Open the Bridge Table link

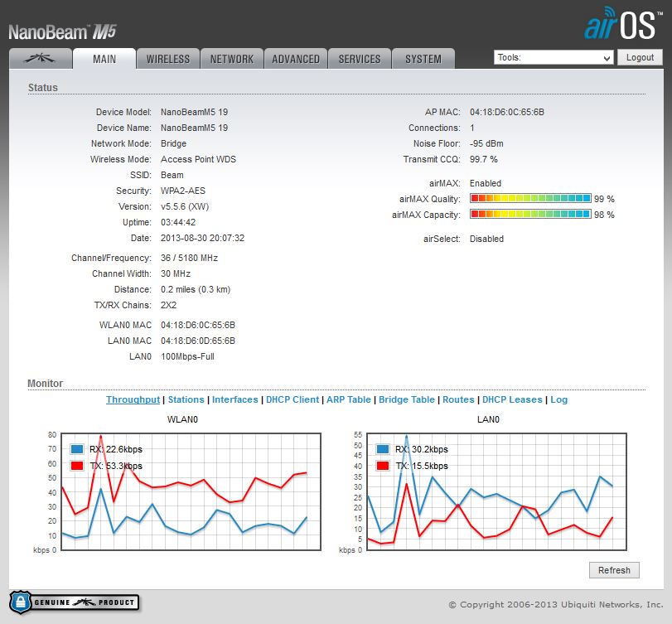pos(406,399)
